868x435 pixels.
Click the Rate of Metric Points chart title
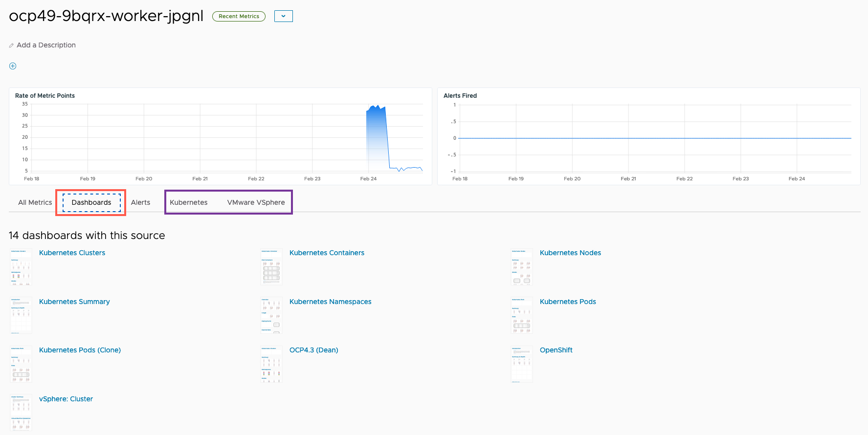[45, 96]
